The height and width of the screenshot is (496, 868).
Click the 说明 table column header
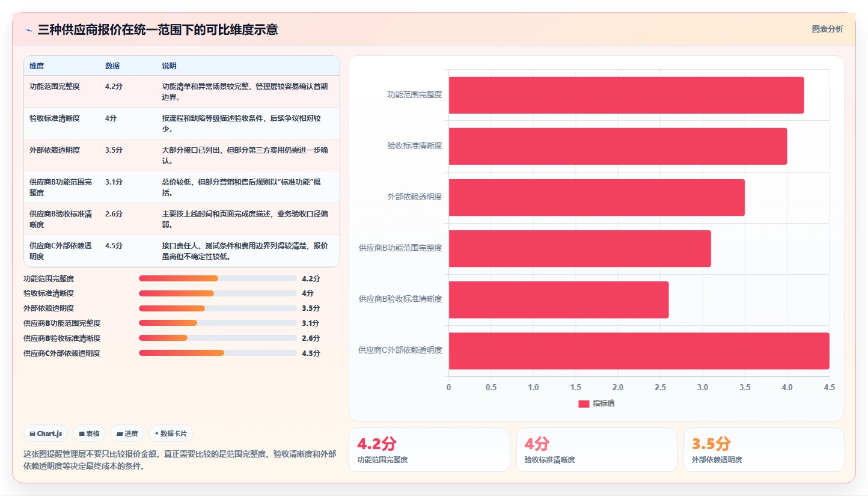169,66
